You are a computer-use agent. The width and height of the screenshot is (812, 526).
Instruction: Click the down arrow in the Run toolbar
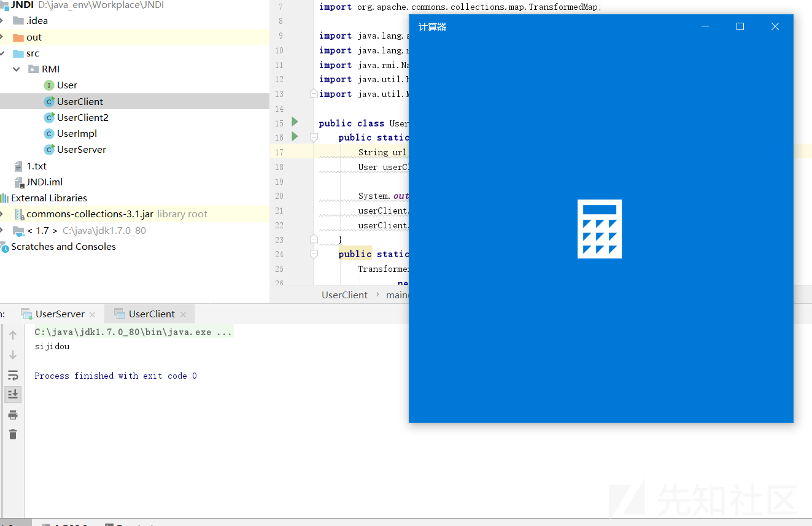[x=13, y=355]
